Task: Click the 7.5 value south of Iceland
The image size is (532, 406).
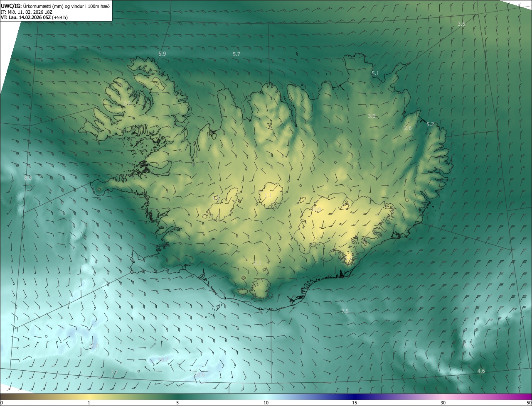Action: click(x=345, y=311)
